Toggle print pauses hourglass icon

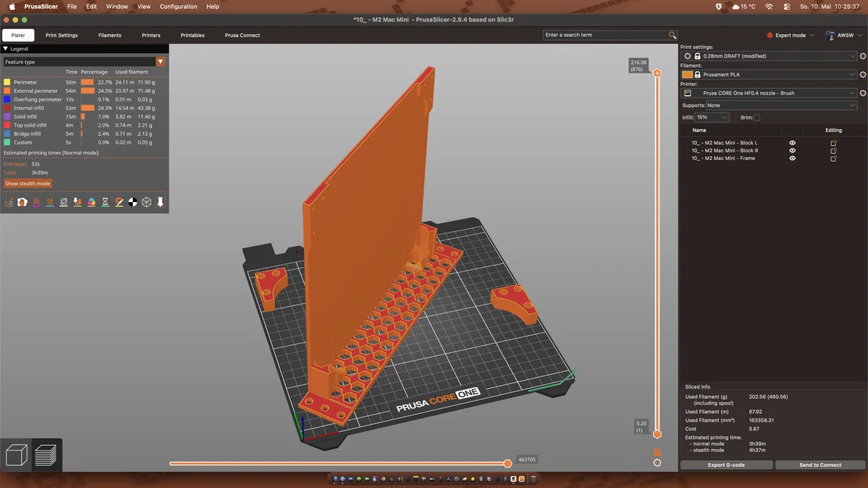(x=105, y=202)
